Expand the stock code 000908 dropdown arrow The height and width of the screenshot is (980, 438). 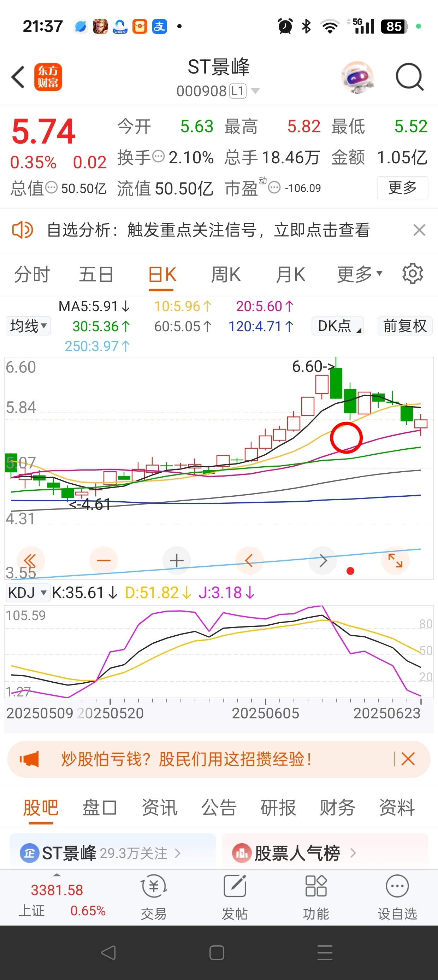click(255, 91)
